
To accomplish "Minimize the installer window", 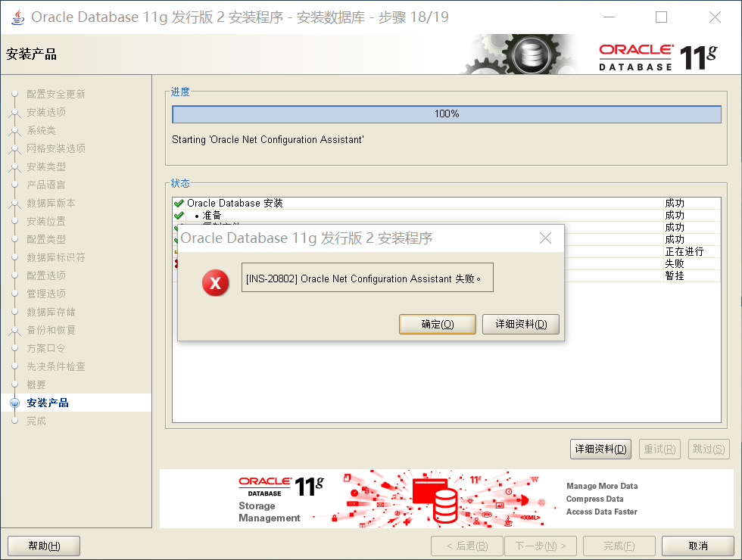I will pyautogui.click(x=609, y=17).
